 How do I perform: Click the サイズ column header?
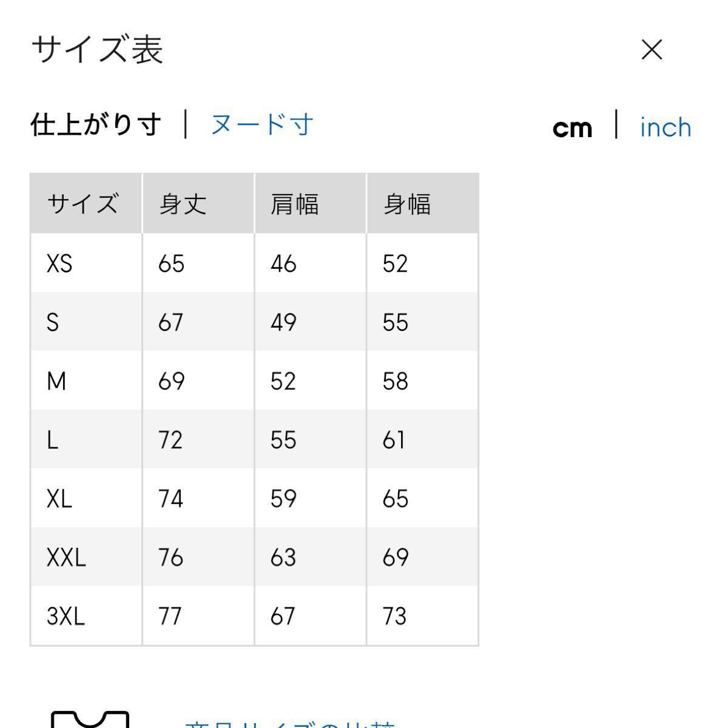pos(83,204)
